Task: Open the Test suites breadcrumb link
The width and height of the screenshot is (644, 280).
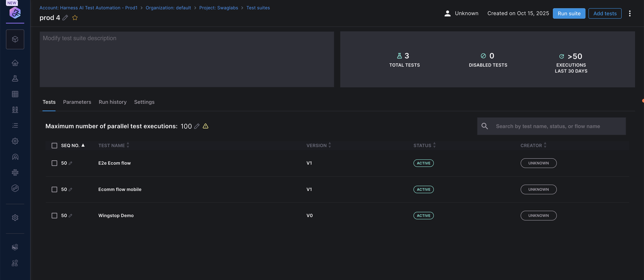Action: [258, 8]
